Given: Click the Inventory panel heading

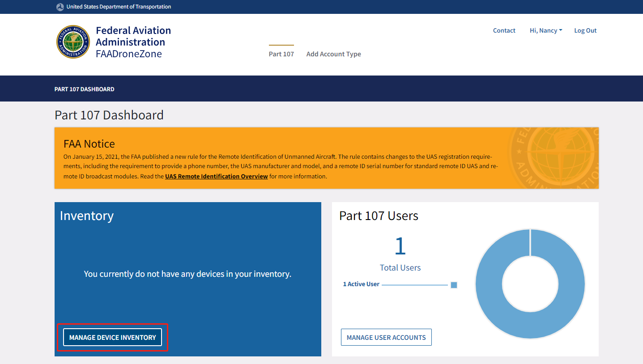Looking at the screenshot, I should tap(87, 216).
